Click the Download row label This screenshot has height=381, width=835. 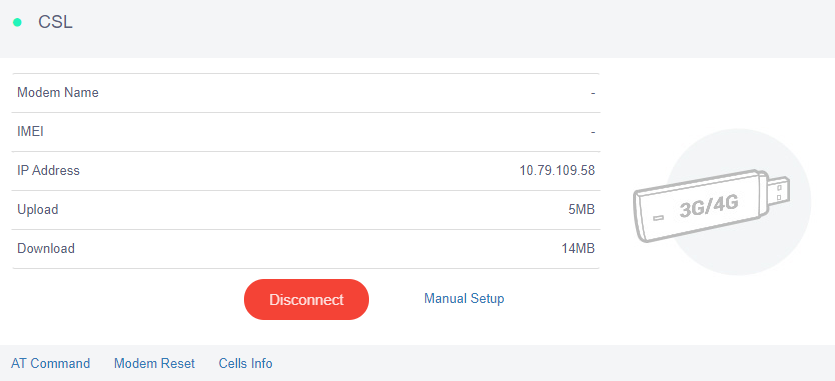click(46, 248)
